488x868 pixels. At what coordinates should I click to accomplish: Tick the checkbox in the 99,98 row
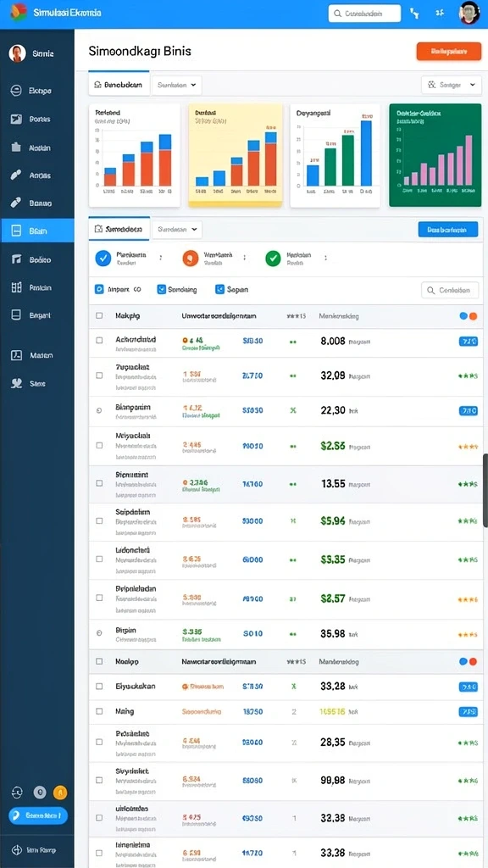coord(99,780)
